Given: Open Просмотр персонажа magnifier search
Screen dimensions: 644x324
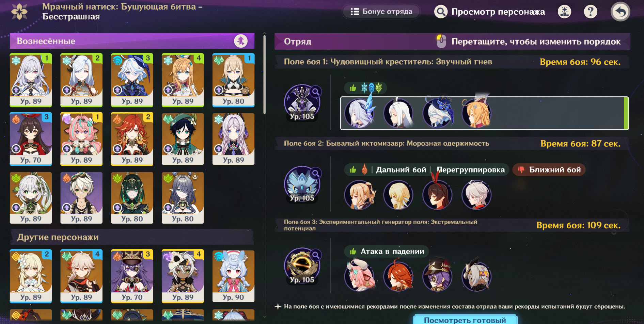Looking at the screenshot, I should tap(441, 12).
